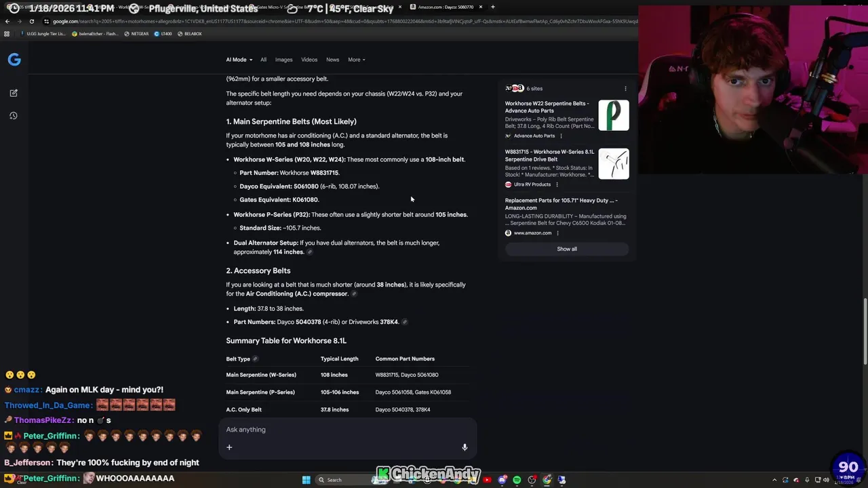Expand the More search filters dropdown
This screenshot has height=488, width=868.
(357, 60)
